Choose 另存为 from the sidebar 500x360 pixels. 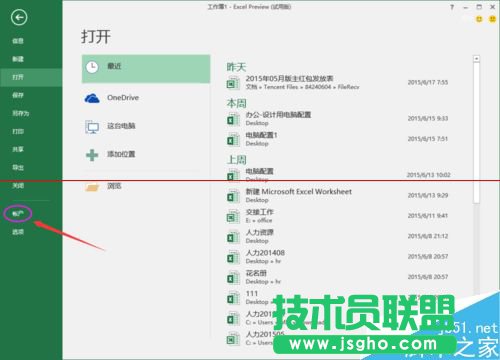pyautogui.click(x=21, y=113)
